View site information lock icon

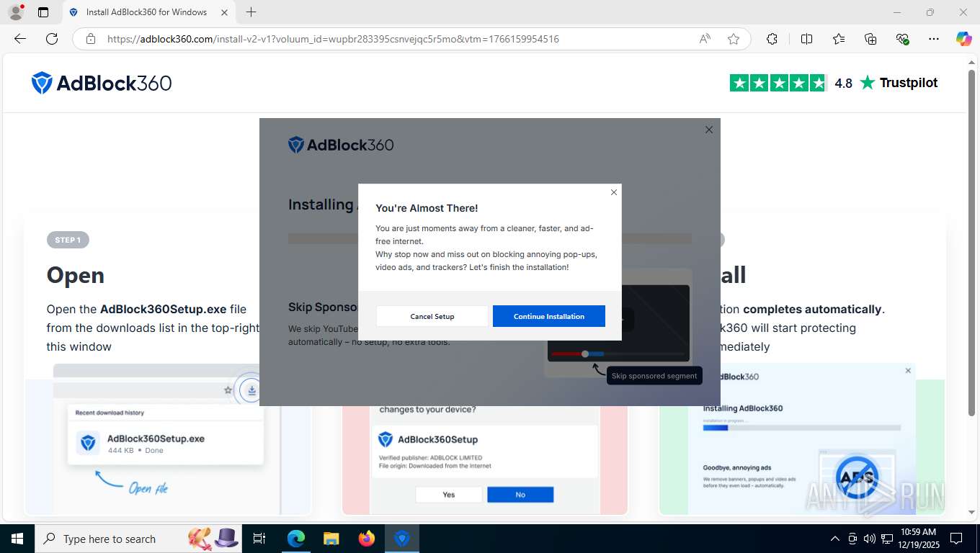91,39
